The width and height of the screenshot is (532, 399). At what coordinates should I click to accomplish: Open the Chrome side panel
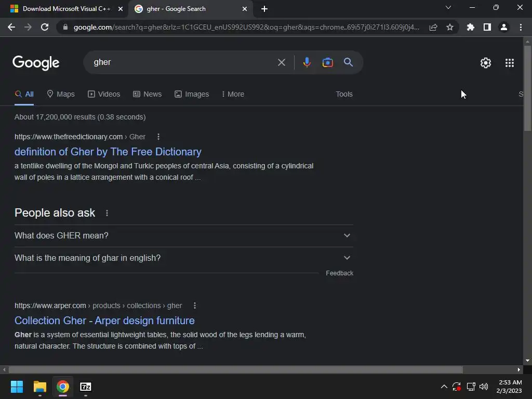(x=487, y=27)
